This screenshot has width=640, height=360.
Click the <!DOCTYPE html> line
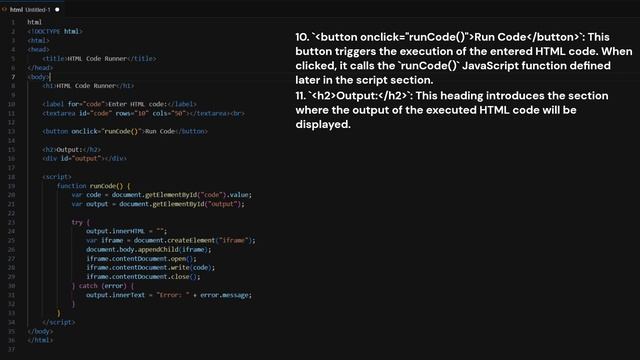[55, 31]
